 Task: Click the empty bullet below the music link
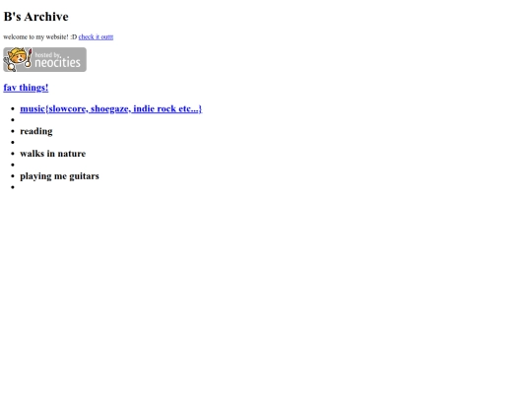[13, 120]
